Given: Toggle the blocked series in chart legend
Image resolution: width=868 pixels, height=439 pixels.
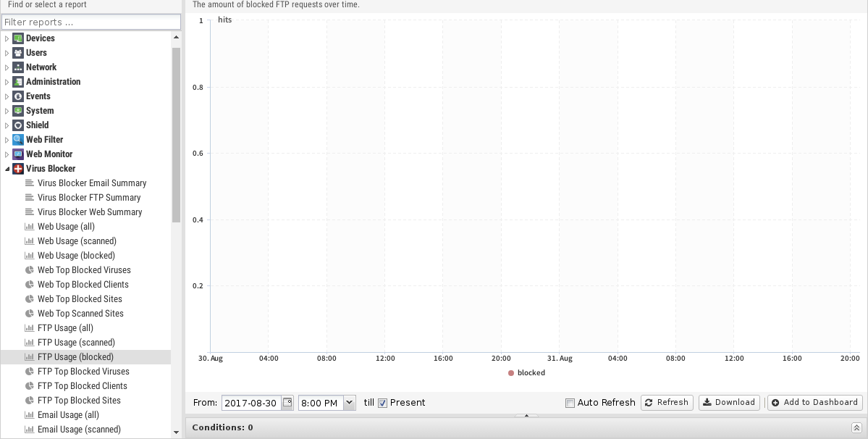Looking at the screenshot, I should (526, 372).
